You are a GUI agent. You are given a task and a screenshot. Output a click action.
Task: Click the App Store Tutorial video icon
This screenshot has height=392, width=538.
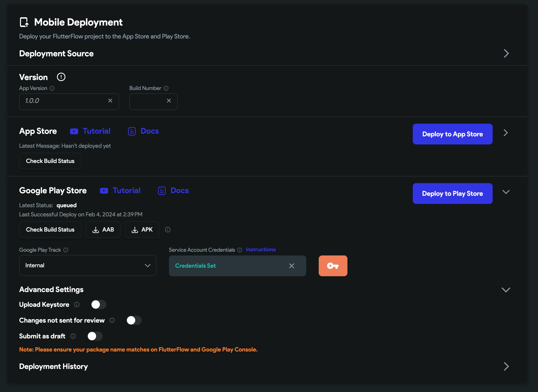74,131
